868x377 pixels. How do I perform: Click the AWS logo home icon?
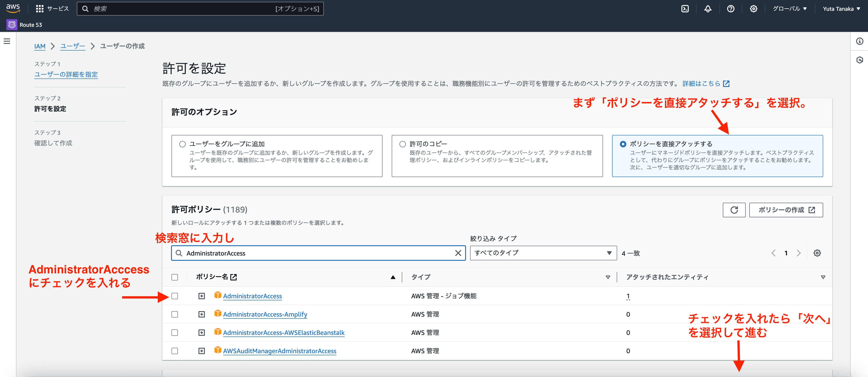click(13, 8)
